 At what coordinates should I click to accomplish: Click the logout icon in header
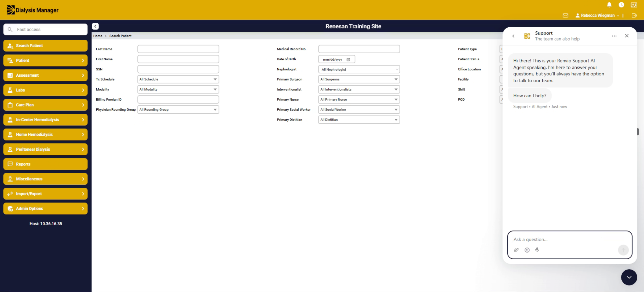[x=634, y=16]
